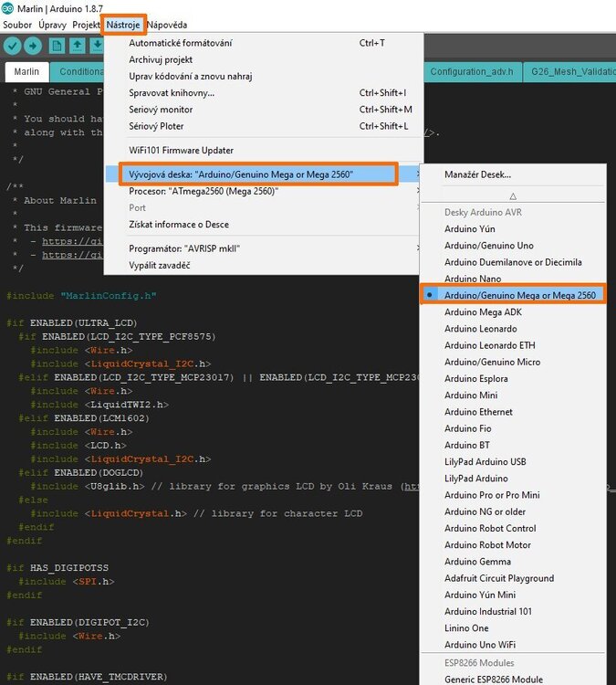The image size is (616, 685).
Task: Switch to the Conditionals tab
Action: click(78, 71)
